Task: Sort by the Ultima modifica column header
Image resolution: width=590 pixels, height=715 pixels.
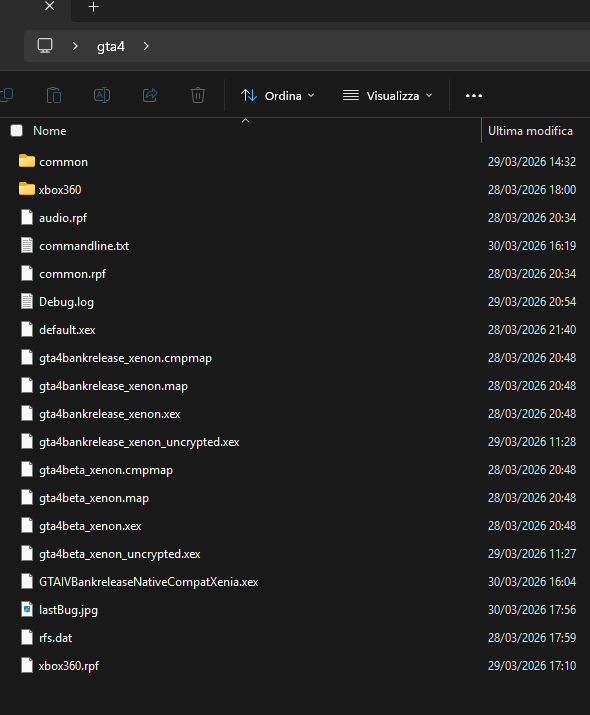Action: pos(530,131)
